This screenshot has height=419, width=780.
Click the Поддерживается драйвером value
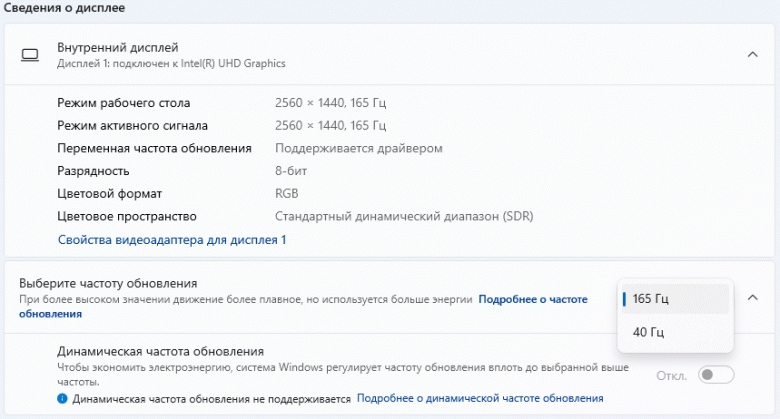pyautogui.click(x=358, y=148)
